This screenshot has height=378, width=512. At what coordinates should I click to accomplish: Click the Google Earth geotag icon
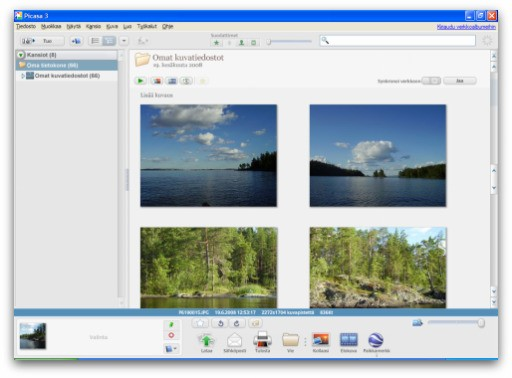coord(376,343)
